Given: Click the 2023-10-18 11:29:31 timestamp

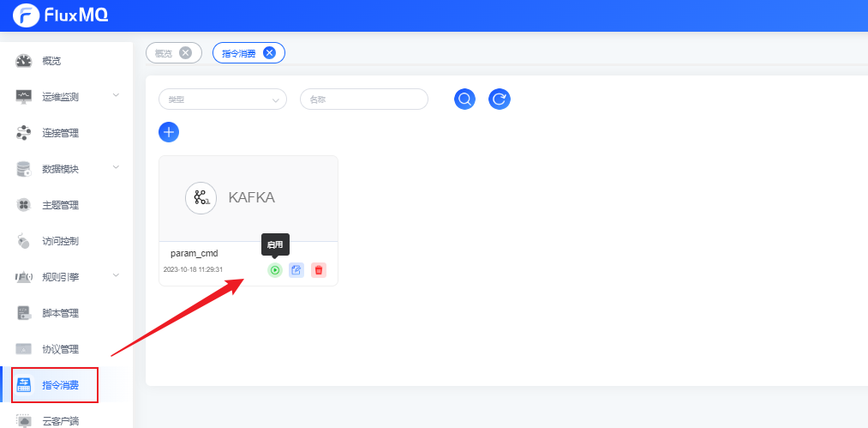Looking at the screenshot, I should pyautogui.click(x=193, y=269).
